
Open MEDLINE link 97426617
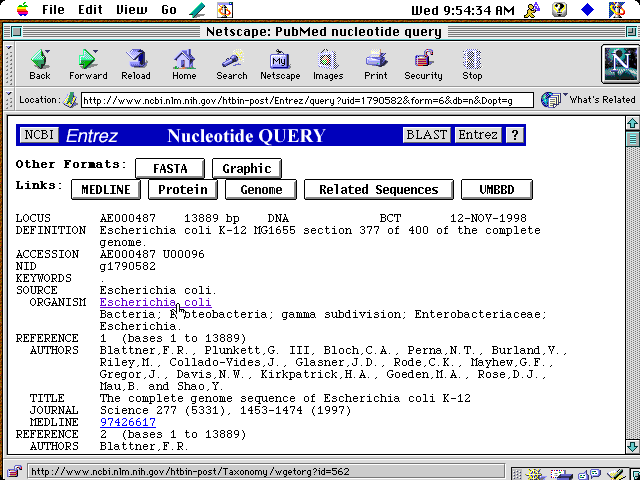point(127,422)
